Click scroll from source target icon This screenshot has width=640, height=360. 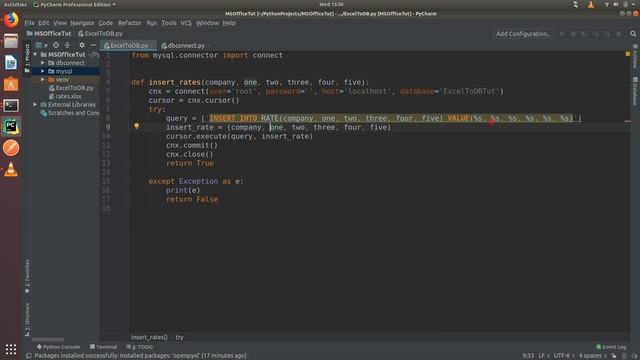coord(56,45)
